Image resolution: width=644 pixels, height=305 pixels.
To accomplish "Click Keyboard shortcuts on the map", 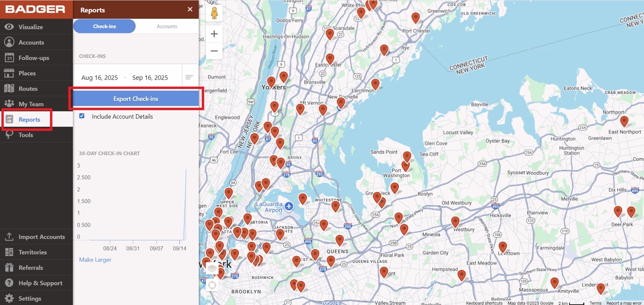I will coord(485,303).
